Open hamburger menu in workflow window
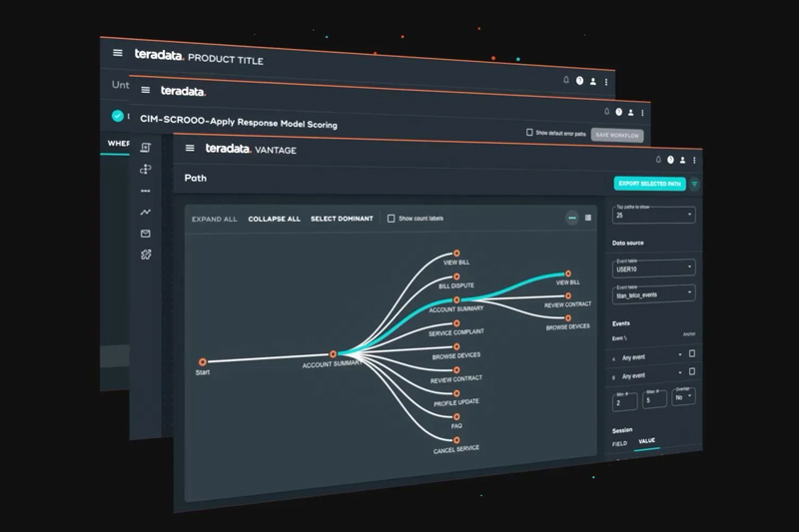Image resolution: width=799 pixels, height=532 pixels. pyautogui.click(x=145, y=90)
